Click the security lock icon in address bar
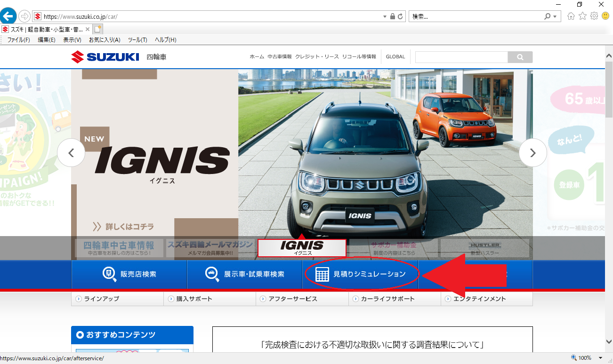Screen dimensions: 613x364 [x=393, y=16]
